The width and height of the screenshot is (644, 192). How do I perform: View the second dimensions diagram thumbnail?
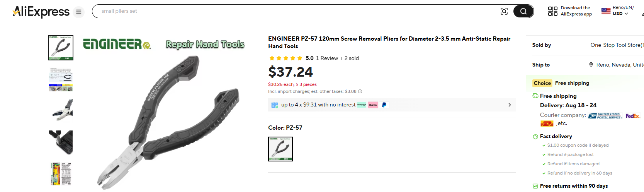click(61, 79)
